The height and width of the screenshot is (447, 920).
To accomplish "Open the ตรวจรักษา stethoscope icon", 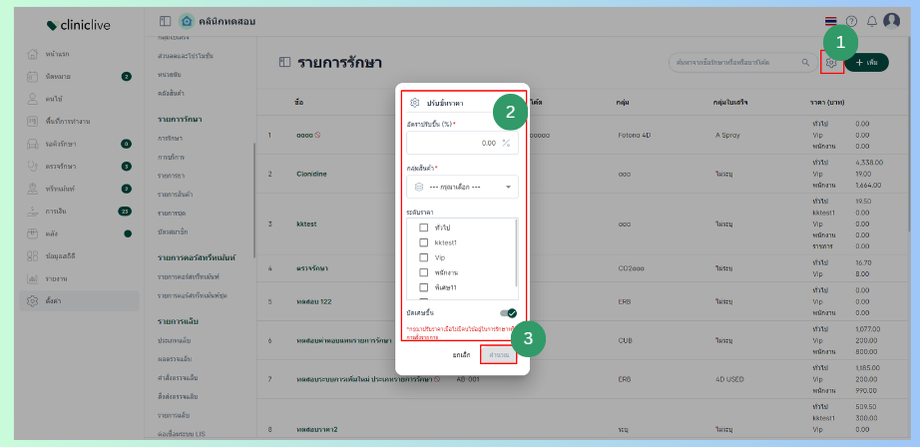I will click(x=33, y=166).
